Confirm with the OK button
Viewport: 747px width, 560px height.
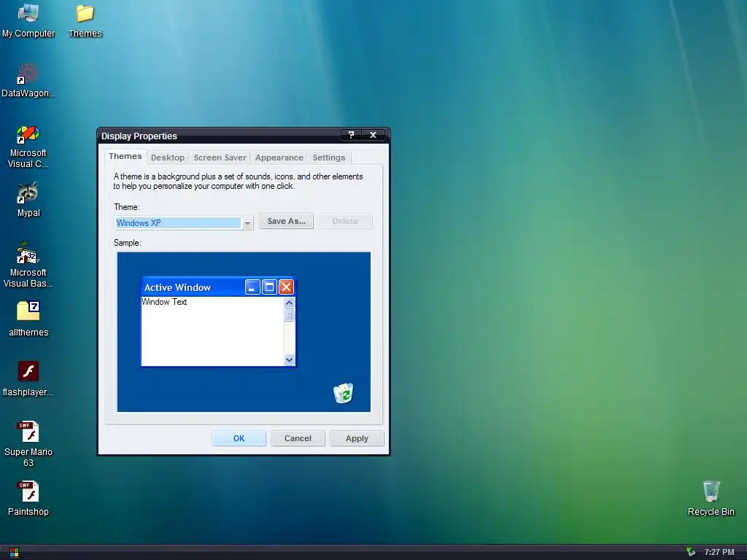[x=239, y=438]
